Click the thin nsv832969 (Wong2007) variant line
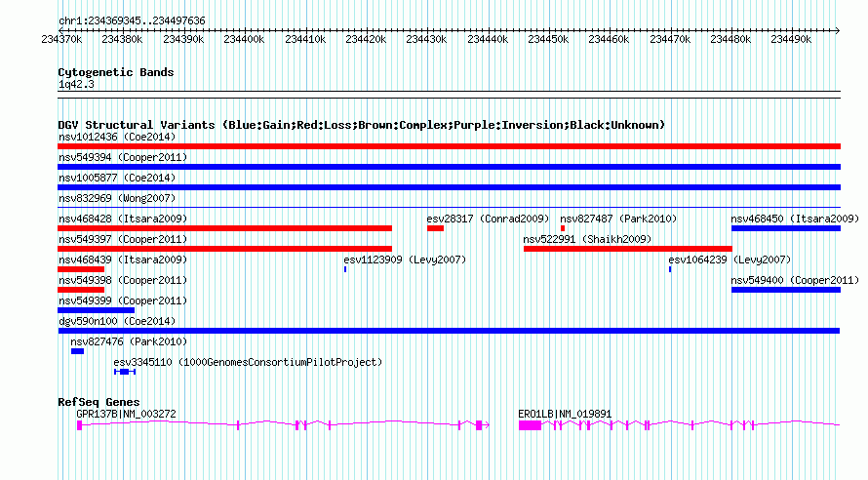Viewport: 868px width, 480px height. [x=449, y=208]
